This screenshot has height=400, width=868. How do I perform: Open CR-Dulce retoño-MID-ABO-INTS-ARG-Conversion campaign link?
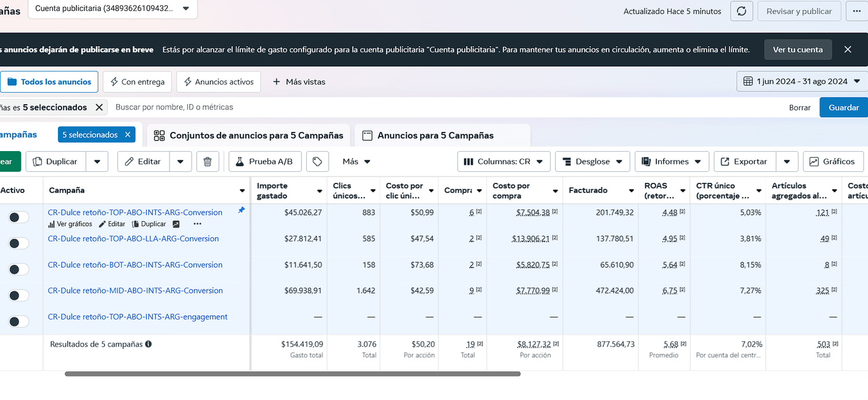pos(135,291)
